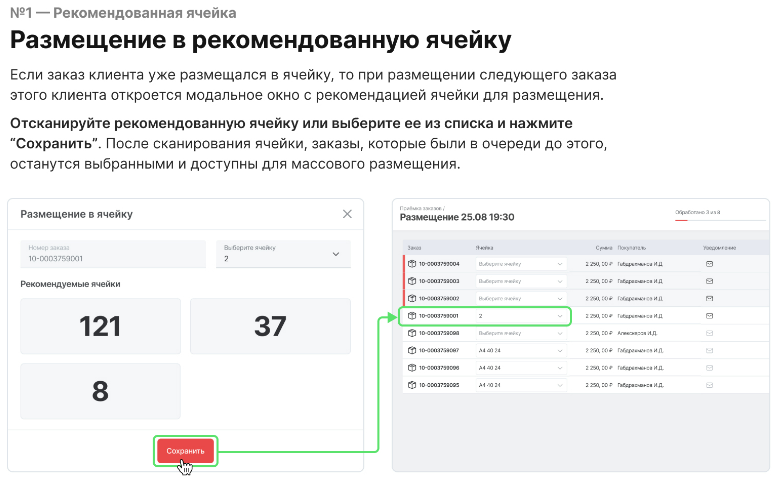Close the Размещение в ячейку dialog
The width and height of the screenshot is (777, 484).
point(347,214)
